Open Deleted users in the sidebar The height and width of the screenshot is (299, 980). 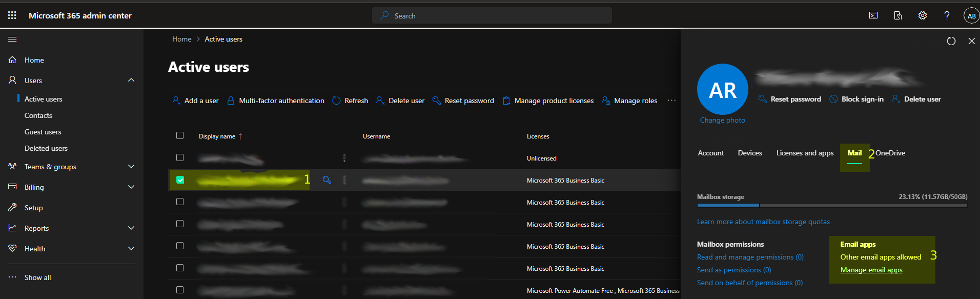[x=46, y=148]
